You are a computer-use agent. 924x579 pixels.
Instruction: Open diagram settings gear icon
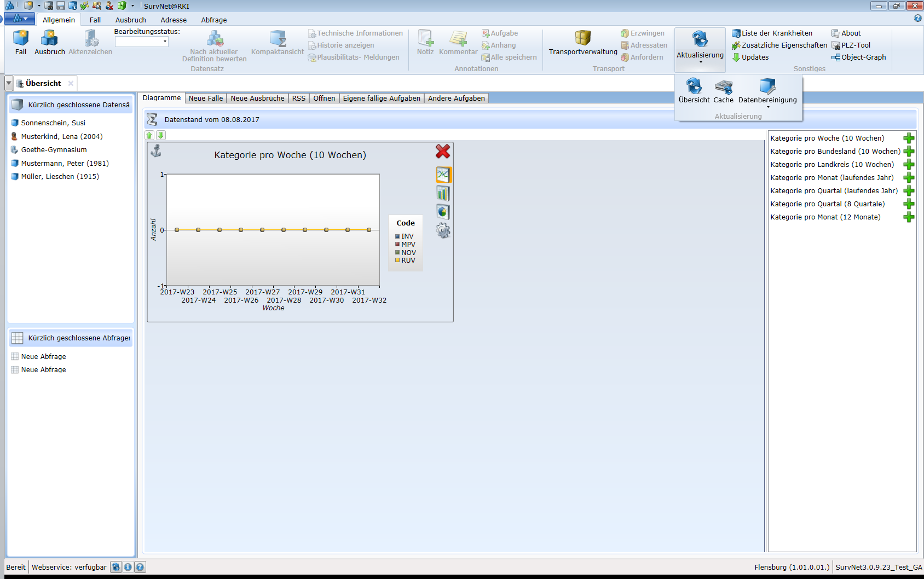[443, 231]
